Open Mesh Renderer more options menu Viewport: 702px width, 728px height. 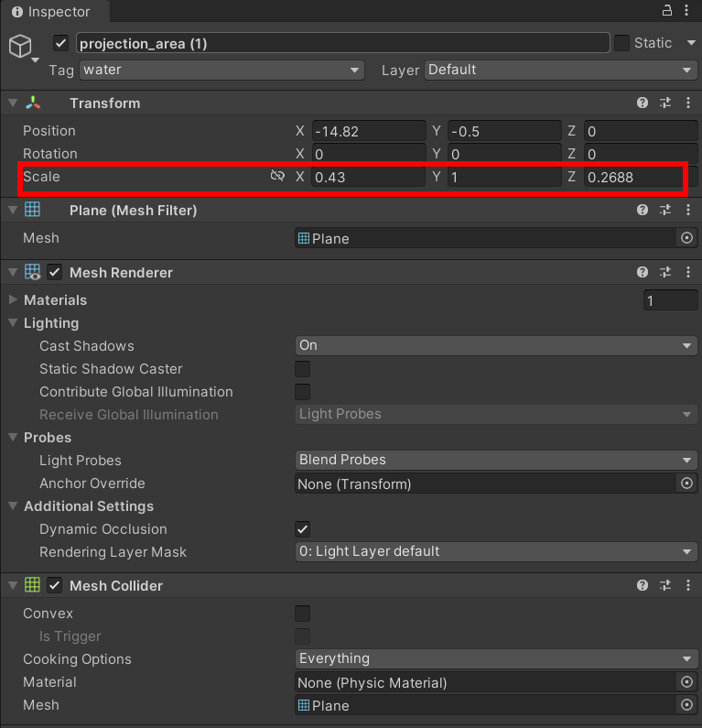coord(688,272)
